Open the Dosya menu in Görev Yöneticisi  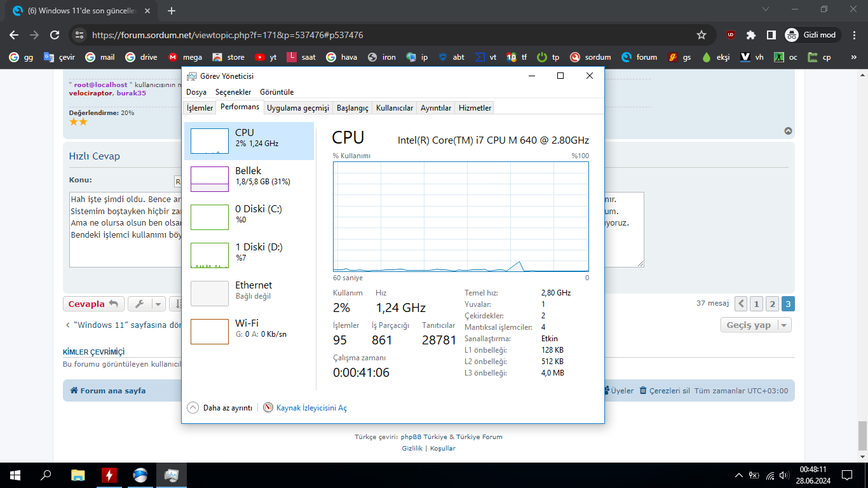point(196,92)
